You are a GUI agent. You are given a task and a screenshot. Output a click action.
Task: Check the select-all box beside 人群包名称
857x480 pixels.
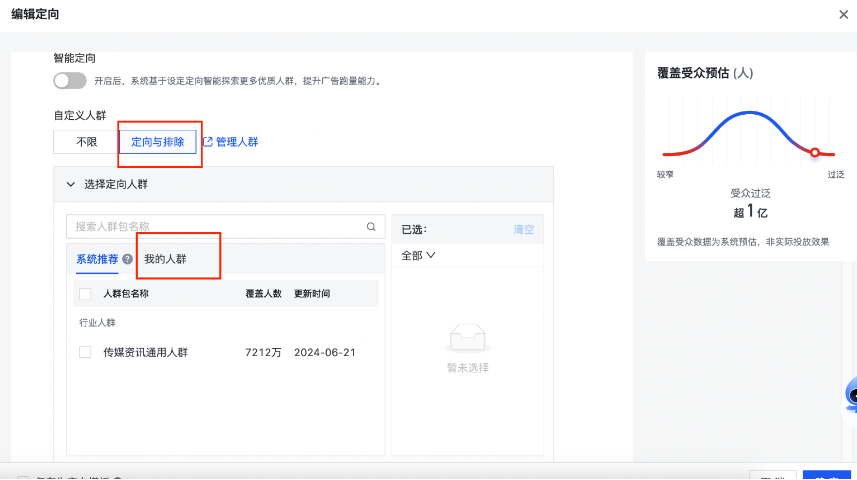tap(85, 294)
